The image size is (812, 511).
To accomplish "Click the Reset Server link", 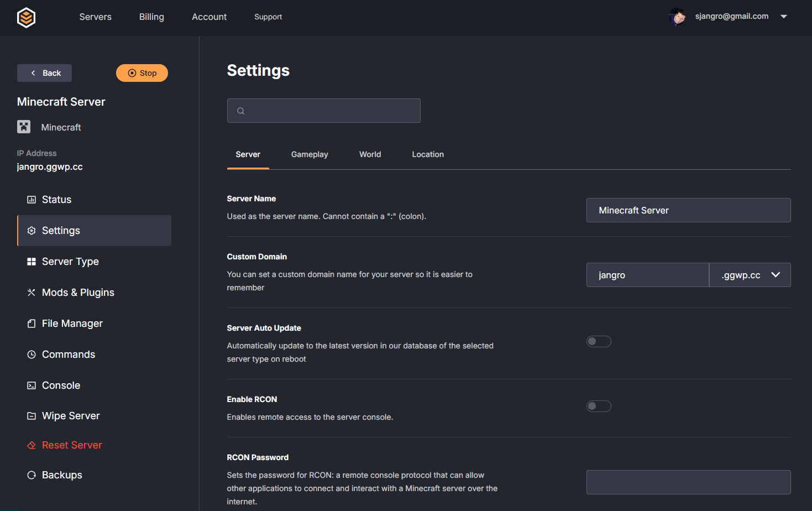I will [72, 445].
